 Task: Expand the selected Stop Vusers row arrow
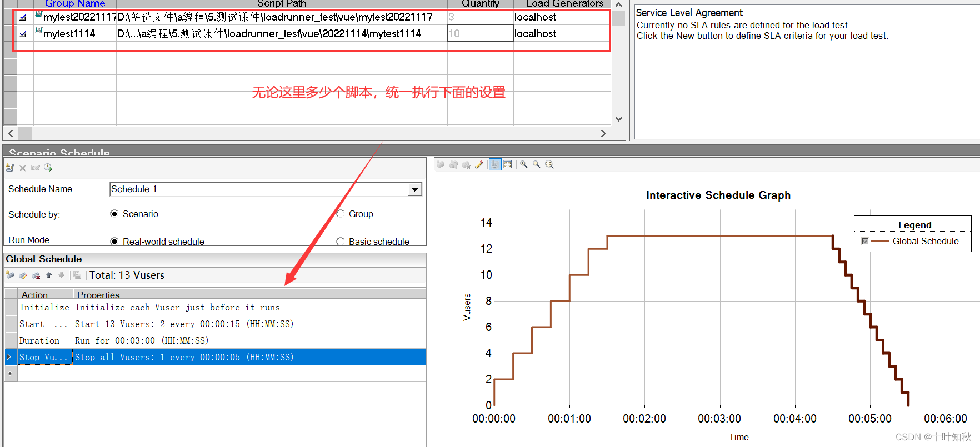(9, 357)
